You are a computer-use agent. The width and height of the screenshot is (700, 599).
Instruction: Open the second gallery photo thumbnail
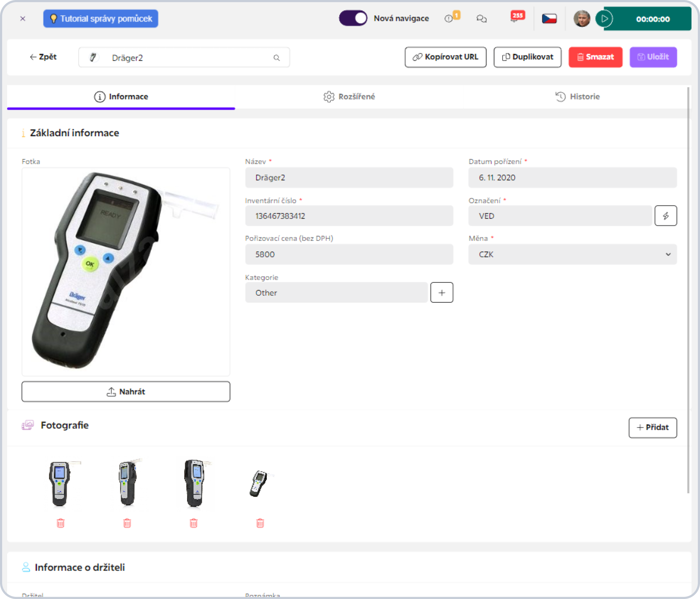(x=127, y=483)
